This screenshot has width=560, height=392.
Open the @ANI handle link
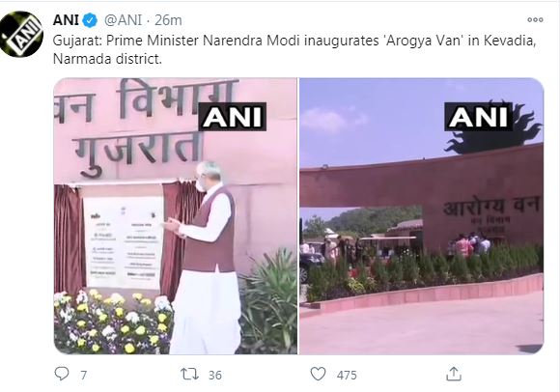coord(124,20)
